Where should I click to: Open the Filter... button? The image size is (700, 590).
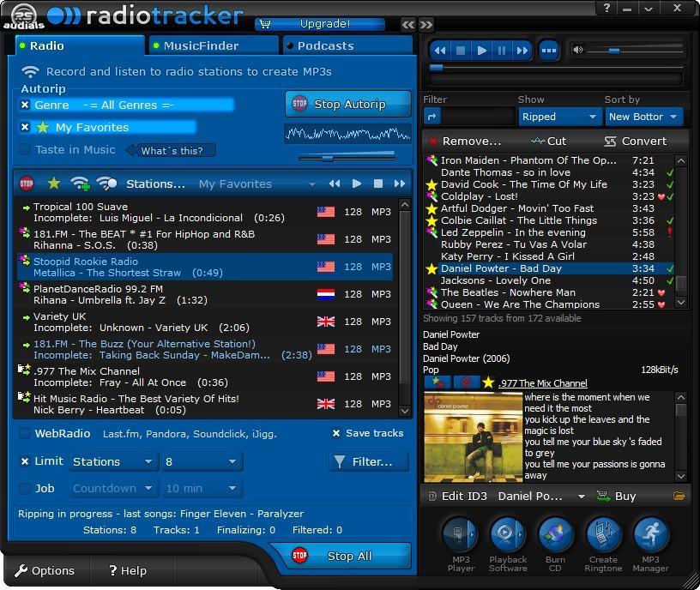click(x=369, y=461)
